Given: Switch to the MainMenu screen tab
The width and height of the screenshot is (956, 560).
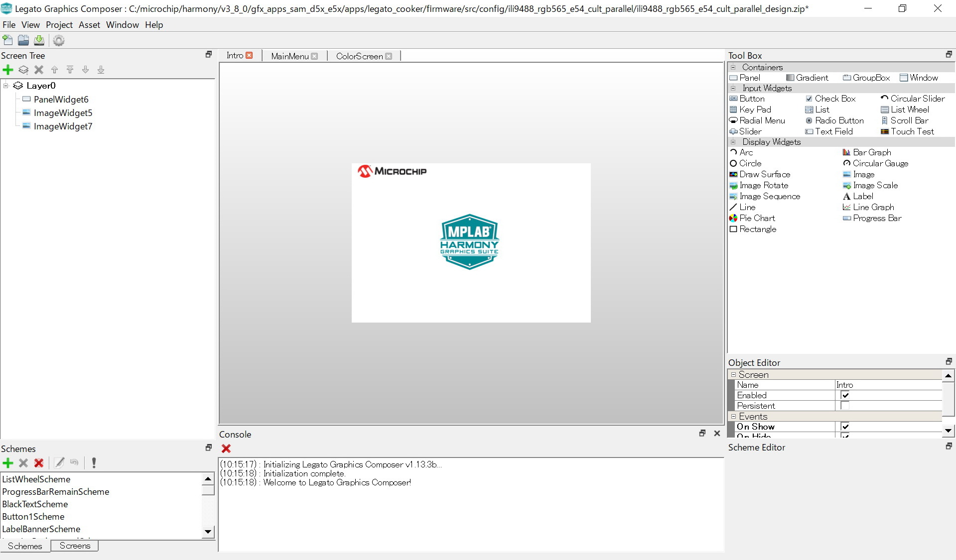Looking at the screenshot, I should 290,56.
